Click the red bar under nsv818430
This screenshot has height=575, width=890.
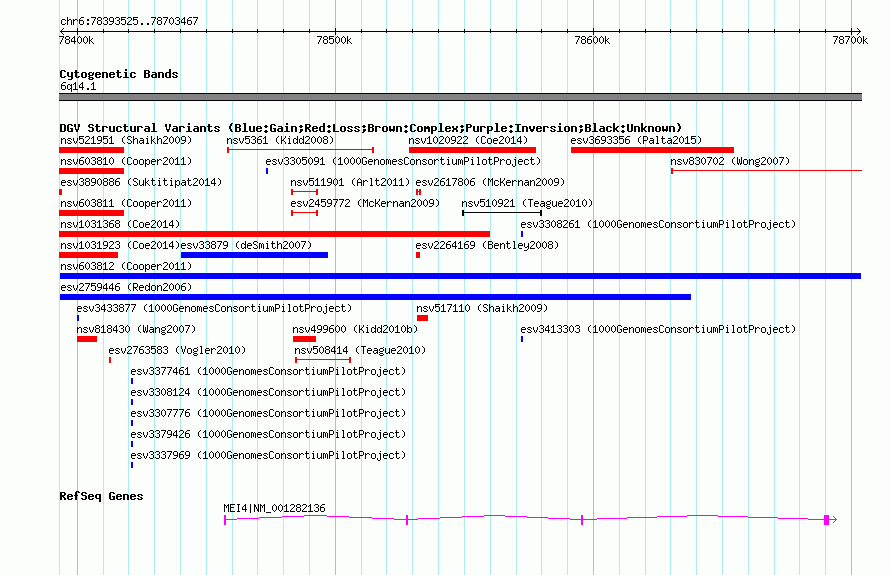[87, 339]
